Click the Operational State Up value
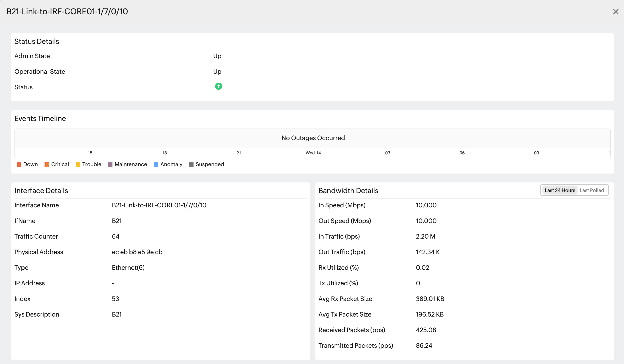624x364 pixels. (x=217, y=72)
